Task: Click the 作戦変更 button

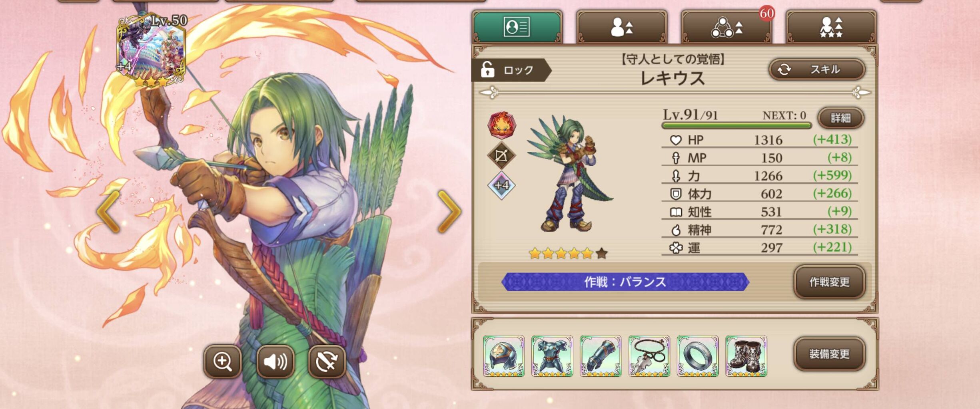Action: pos(829,282)
